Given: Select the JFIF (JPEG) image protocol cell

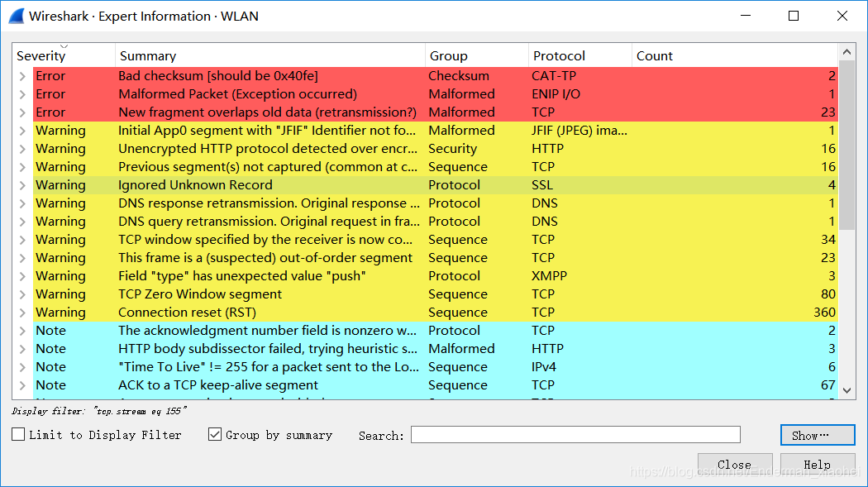Looking at the screenshot, I should pyautogui.click(x=579, y=131).
